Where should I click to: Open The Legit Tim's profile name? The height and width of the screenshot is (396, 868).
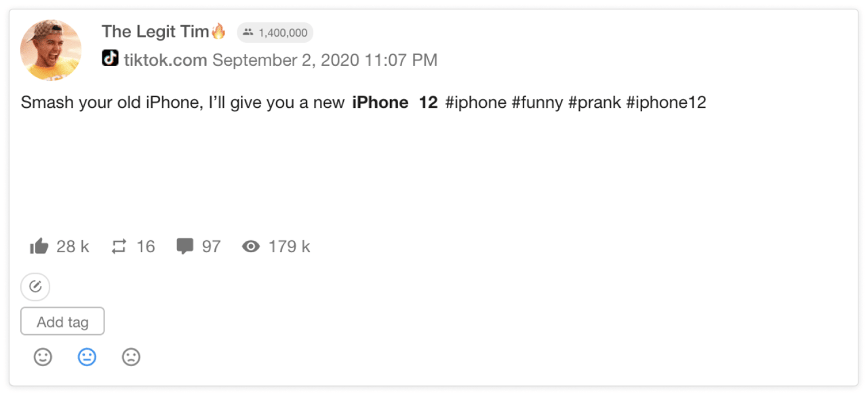159,31
